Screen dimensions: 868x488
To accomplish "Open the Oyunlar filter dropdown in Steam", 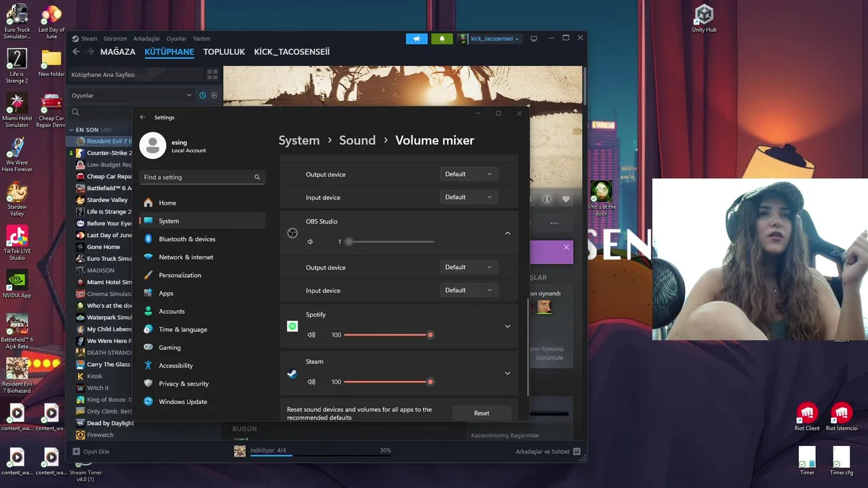I will tap(132, 96).
